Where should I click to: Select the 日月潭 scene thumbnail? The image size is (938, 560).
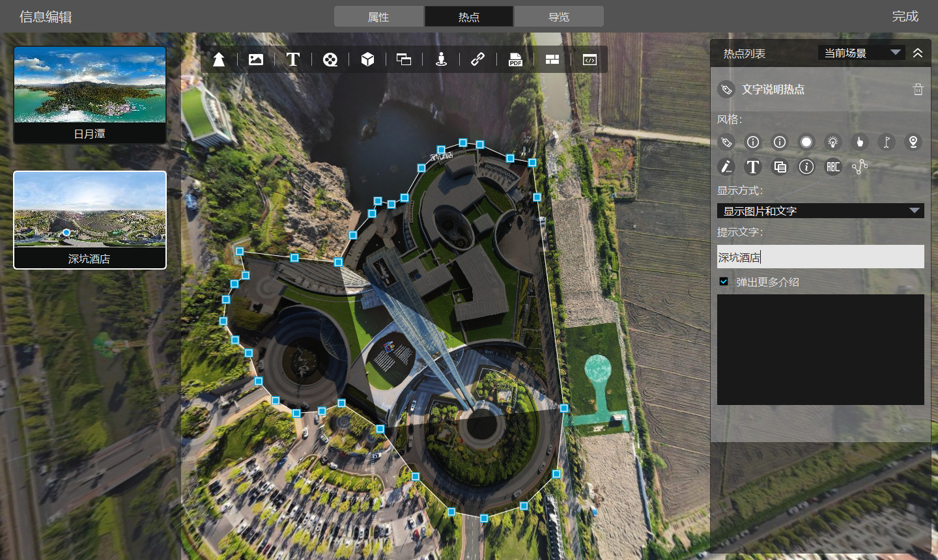coord(90,94)
